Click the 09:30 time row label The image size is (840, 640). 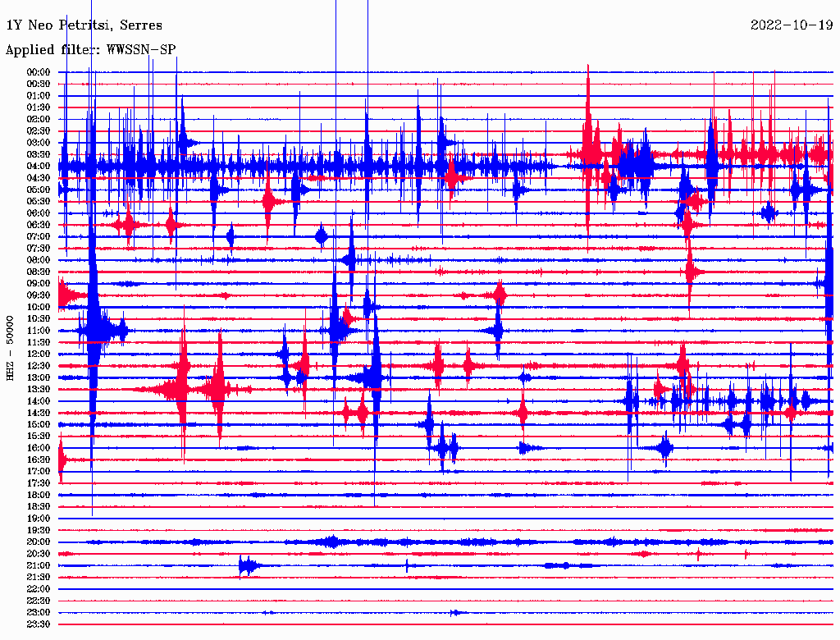tap(39, 295)
